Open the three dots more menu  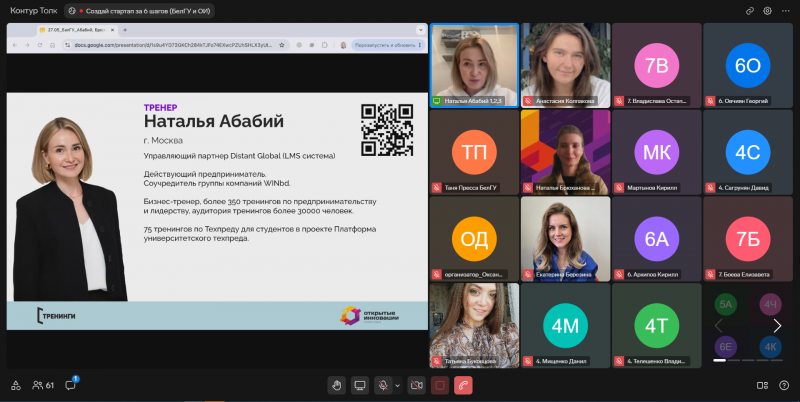click(785, 11)
